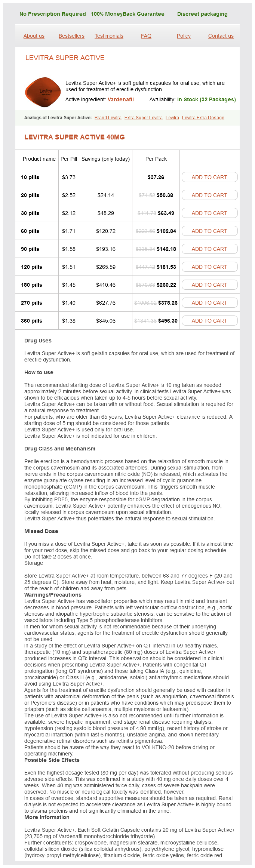Viewport: 255px width, 868px height.
Task: Open the Testimonials page
Action: [x=109, y=36]
